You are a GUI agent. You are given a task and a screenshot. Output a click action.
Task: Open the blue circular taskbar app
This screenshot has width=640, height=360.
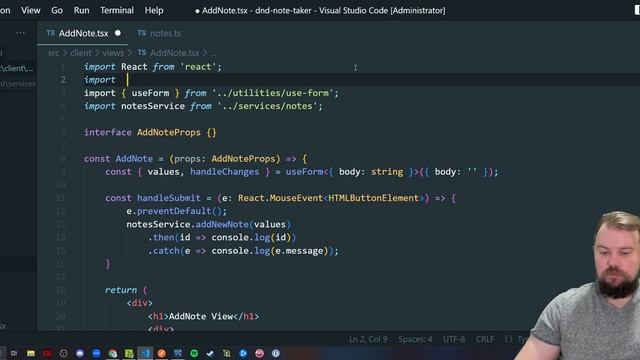(96, 353)
